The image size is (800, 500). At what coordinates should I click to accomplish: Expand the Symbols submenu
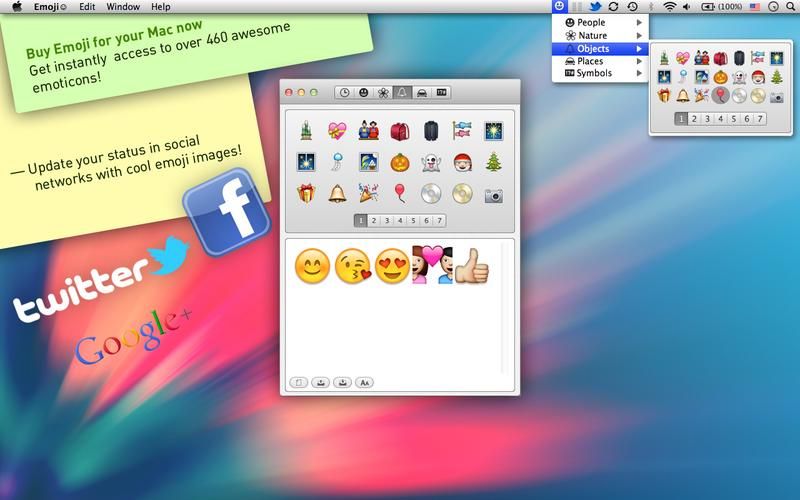coord(597,73)
